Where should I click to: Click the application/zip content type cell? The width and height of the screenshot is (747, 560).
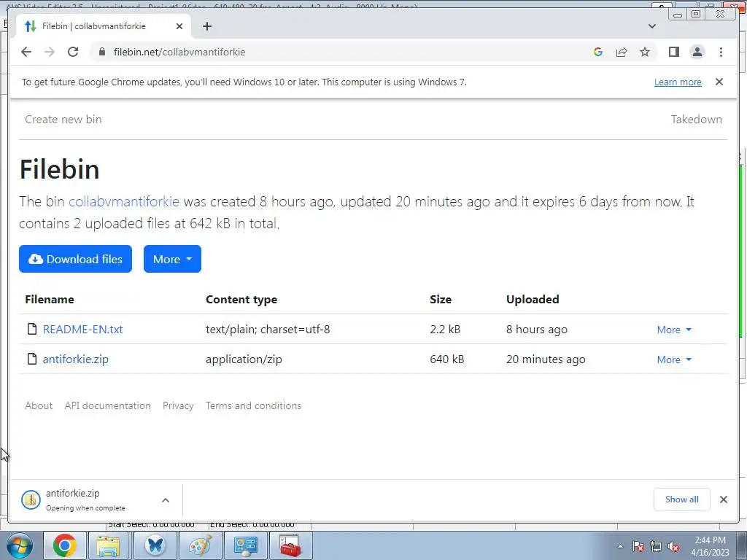[x=244, y=359]
